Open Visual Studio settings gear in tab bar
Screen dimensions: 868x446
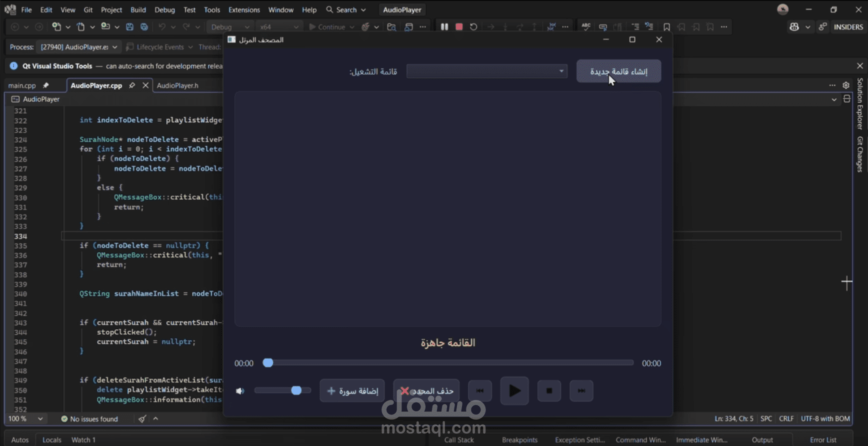pos(846,85)
